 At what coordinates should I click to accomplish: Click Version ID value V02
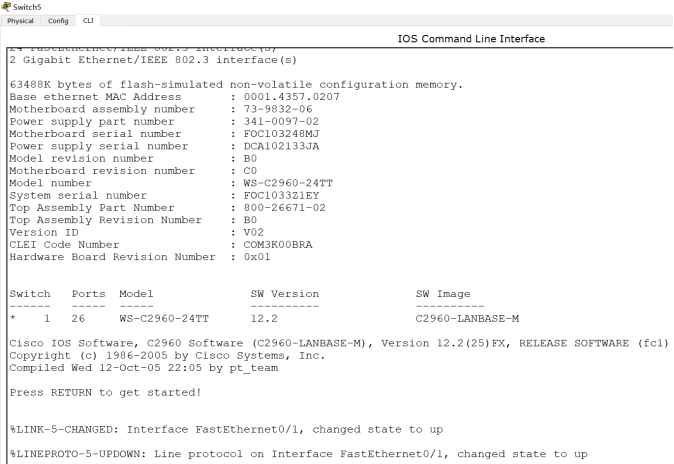point(254,233)
